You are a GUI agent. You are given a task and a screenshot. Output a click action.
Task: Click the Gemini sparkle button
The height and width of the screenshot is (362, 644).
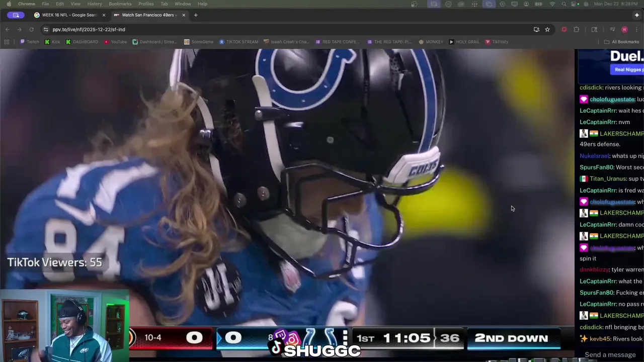coord(636,15)
